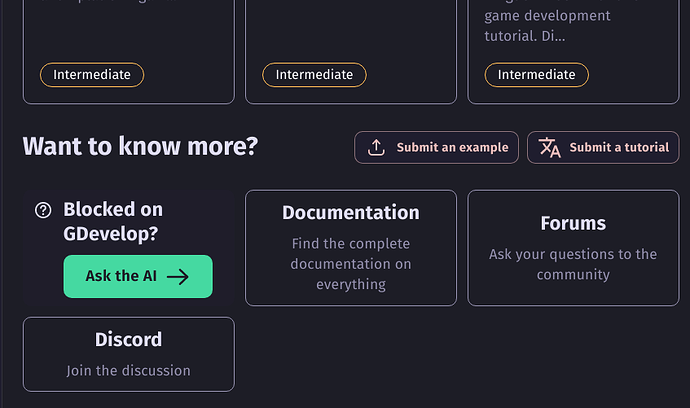Click the upload icon beside Submit an example
This screenshot has width=690, height=408.
376,148
